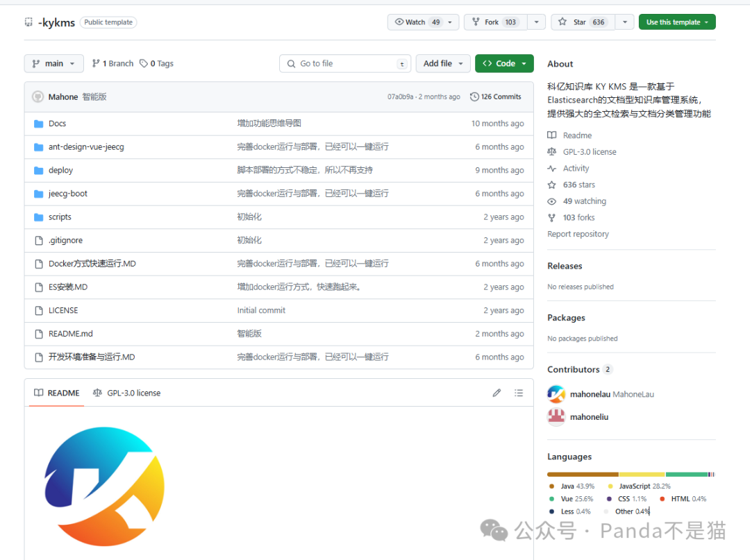Click the mahonelau contributor avatar

(x=556, y=394)
